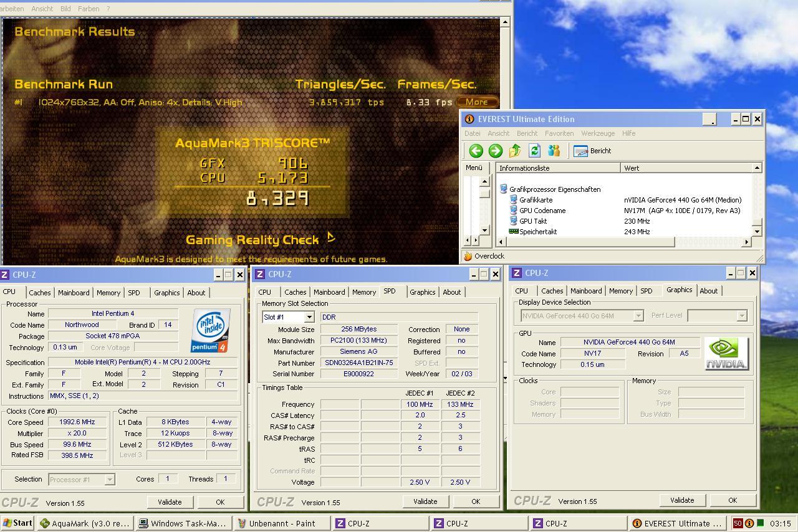The width and height of the screenshot is (798, 532).
Task: Click the GPU Takt row icon
Action: click(514, 221)
